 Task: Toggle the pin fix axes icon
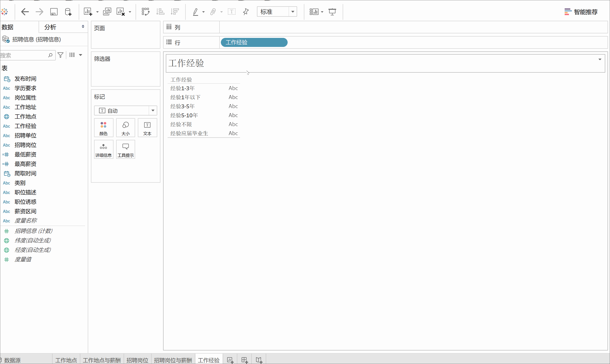[x=246, y=12]
